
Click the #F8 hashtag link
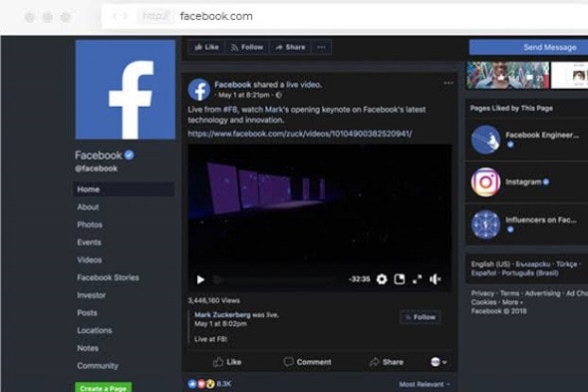point(230,110)
